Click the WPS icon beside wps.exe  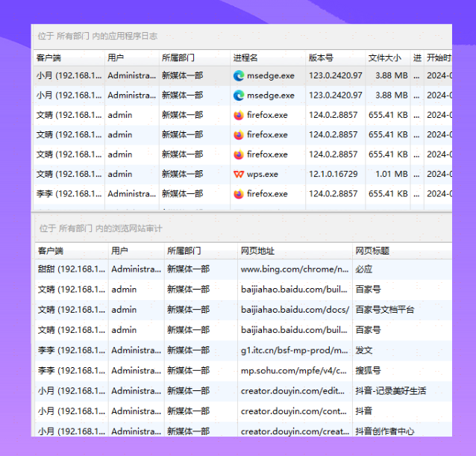coord(239,174)
